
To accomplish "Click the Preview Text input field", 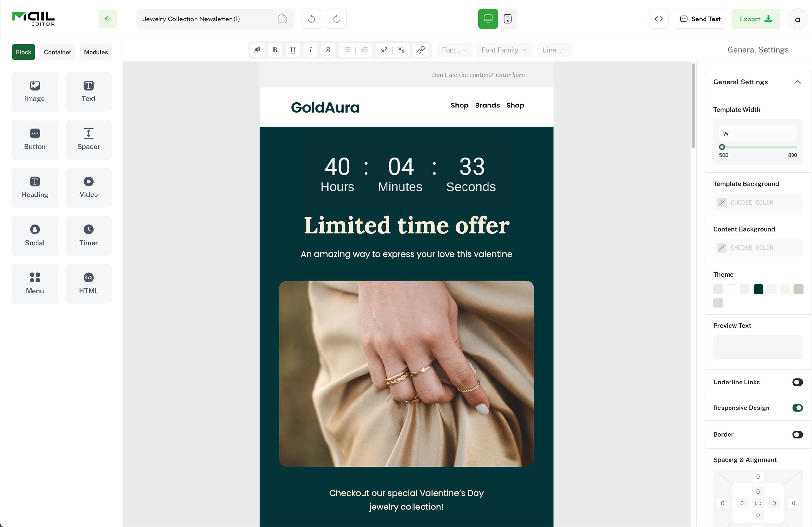I will pyautogui.click(x=757, y=347).
